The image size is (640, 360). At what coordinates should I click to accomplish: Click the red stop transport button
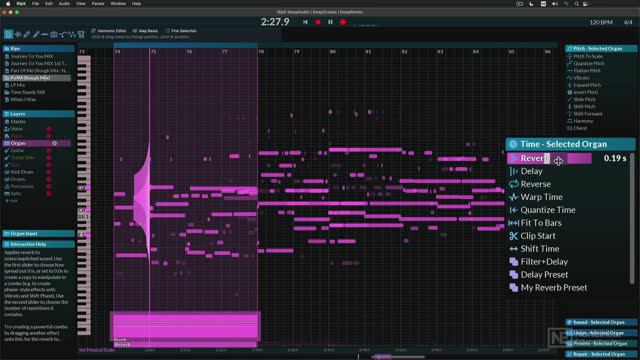(318, 22)
